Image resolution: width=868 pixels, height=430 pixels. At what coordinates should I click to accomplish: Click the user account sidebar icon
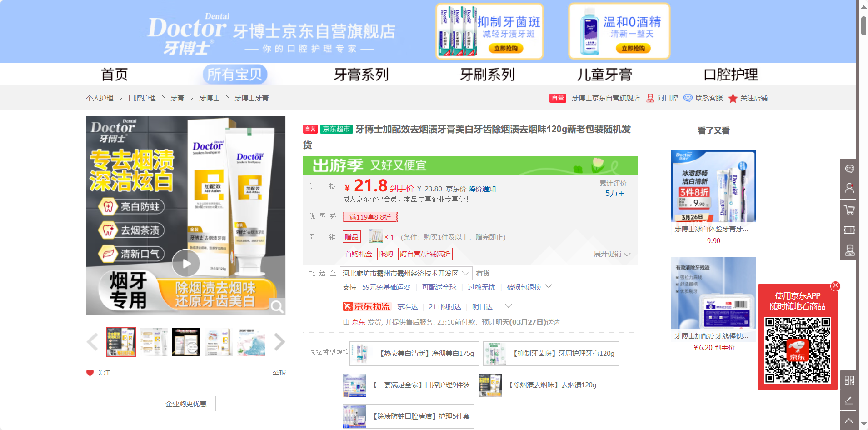[x=848, y=188]
